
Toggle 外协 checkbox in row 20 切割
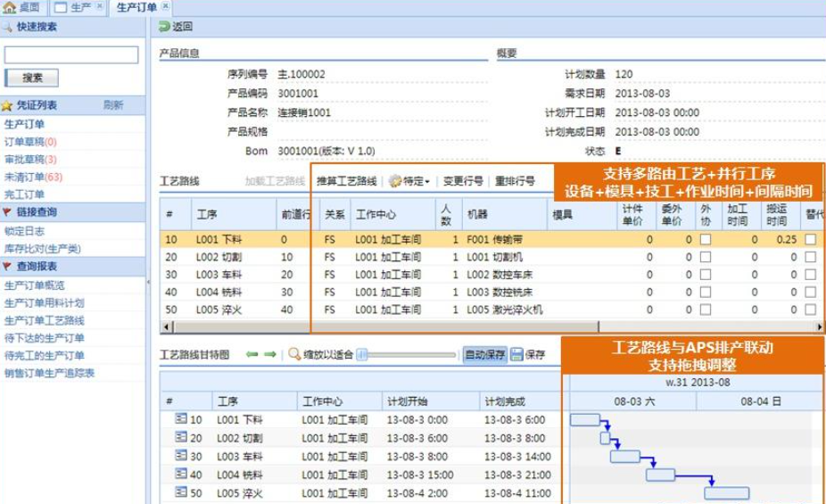pyautogui.click(x=705, y=257)
